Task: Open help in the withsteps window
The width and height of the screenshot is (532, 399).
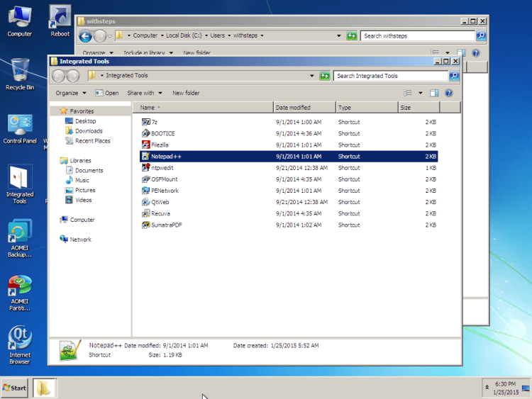Action: [x=476, y=53]
